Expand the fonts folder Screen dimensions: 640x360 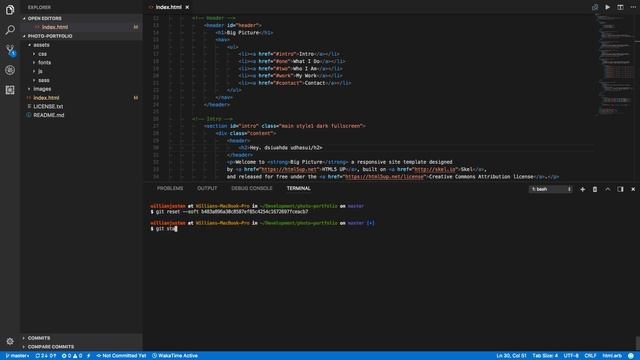(x=44, y=62)
